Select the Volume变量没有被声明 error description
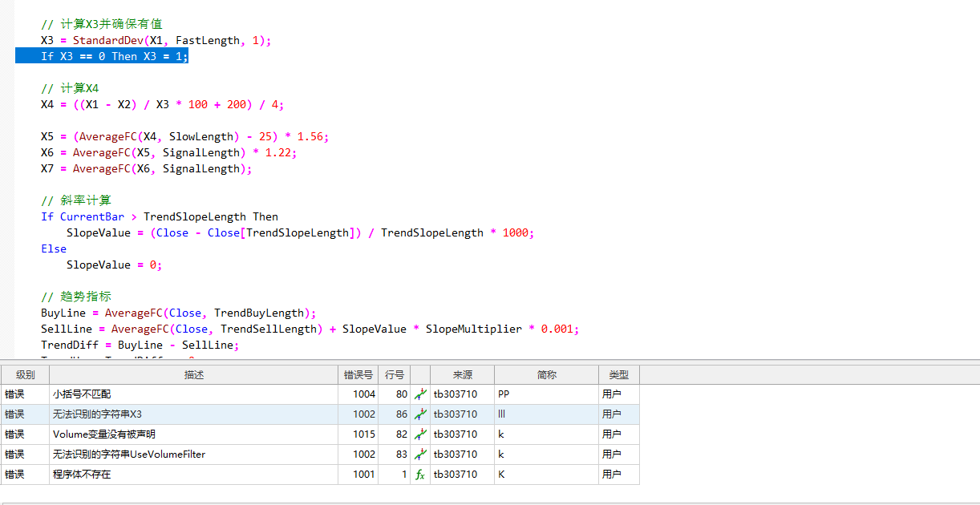Viewport: 980px width, 505px height. tap(104, 434)
